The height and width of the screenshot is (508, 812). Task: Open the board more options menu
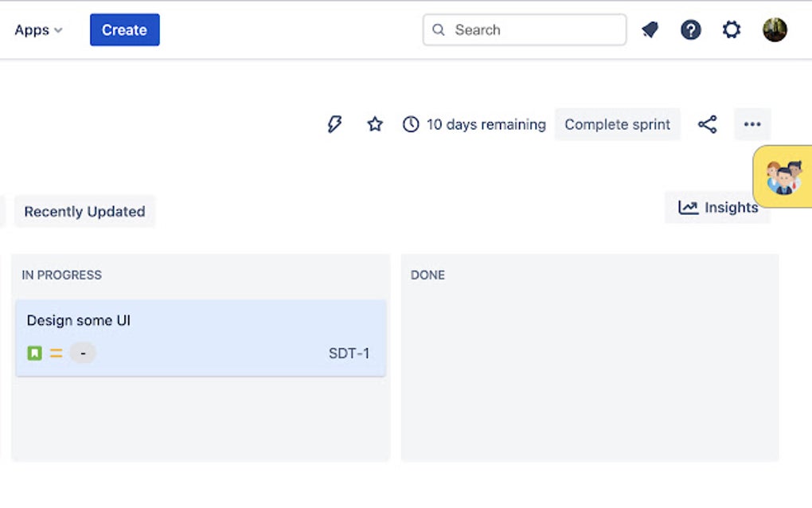751,124
